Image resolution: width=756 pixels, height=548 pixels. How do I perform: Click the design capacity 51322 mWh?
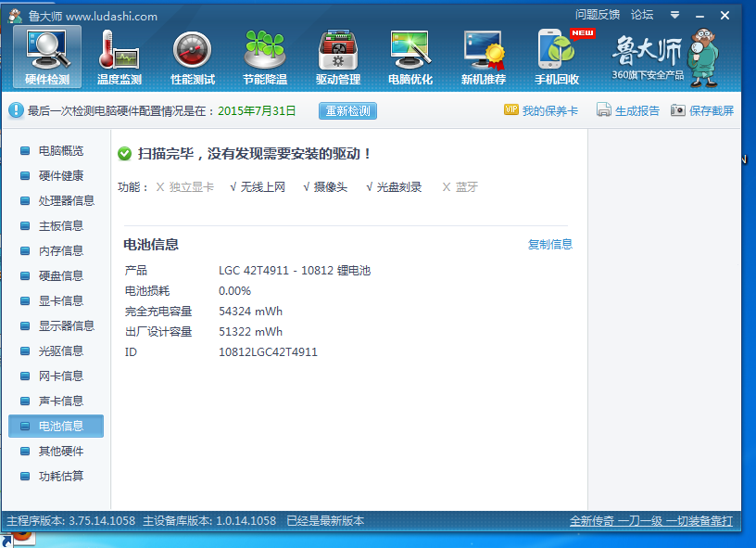click(x=251, y=332)
